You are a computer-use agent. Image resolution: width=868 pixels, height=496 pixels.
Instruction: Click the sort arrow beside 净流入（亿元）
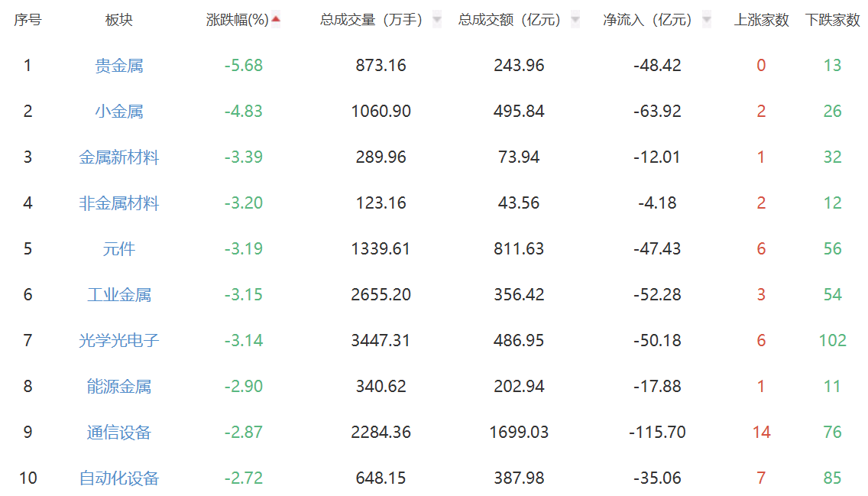tap(706, 20)
